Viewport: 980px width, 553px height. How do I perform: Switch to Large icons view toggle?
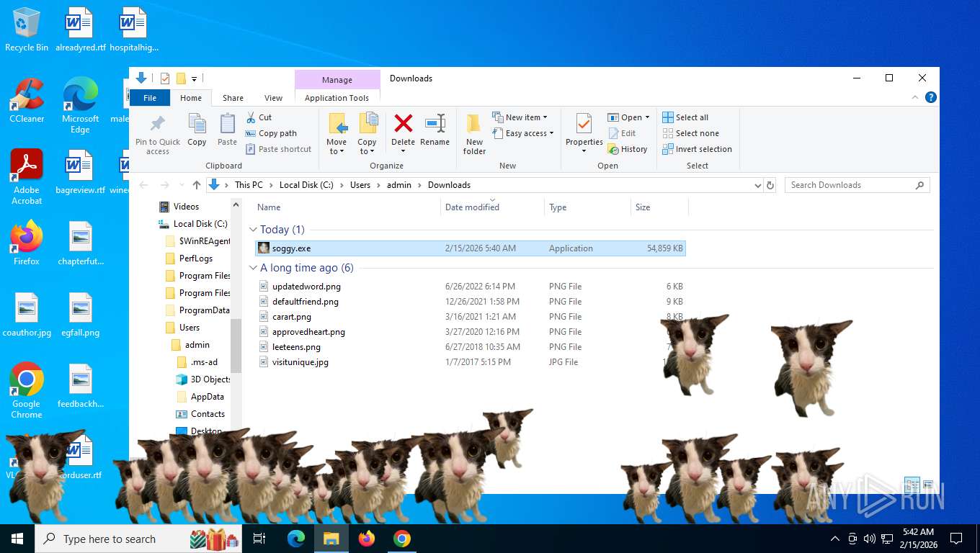(x=928, y=485)
